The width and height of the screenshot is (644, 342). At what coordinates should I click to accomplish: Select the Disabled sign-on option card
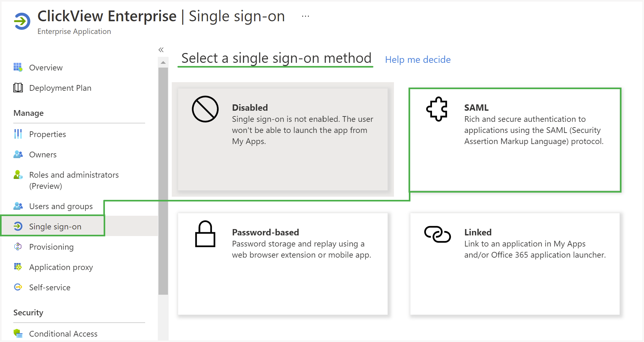click(x=283, y=139)
